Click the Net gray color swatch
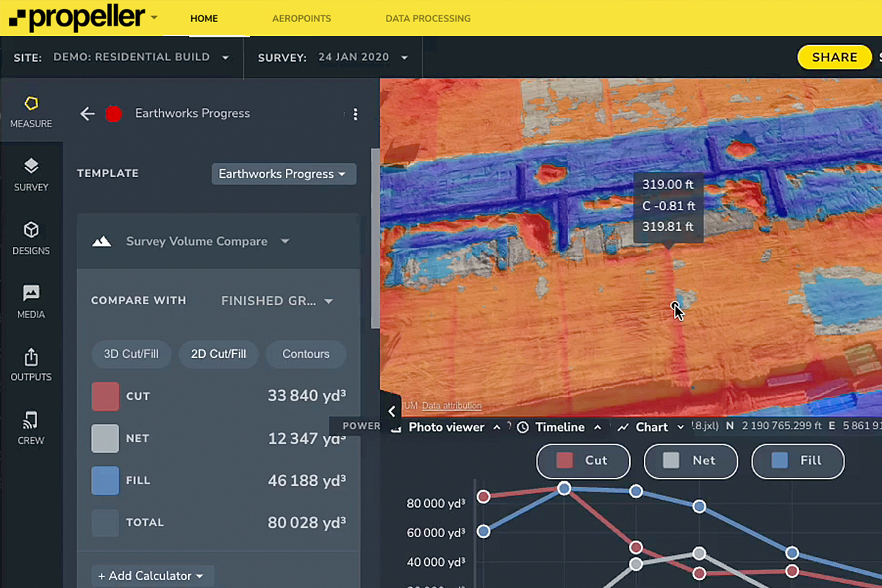The image size is (882, 588). pos(105,438)
